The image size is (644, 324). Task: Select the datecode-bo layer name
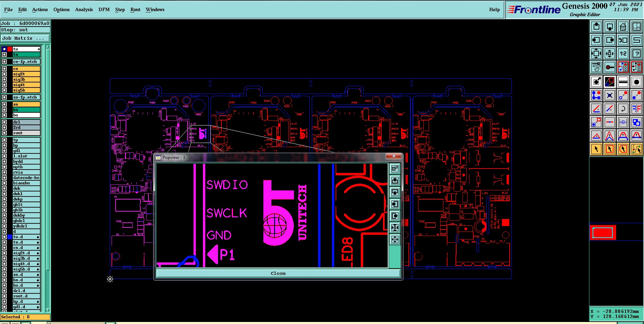[x=27, y=178]
